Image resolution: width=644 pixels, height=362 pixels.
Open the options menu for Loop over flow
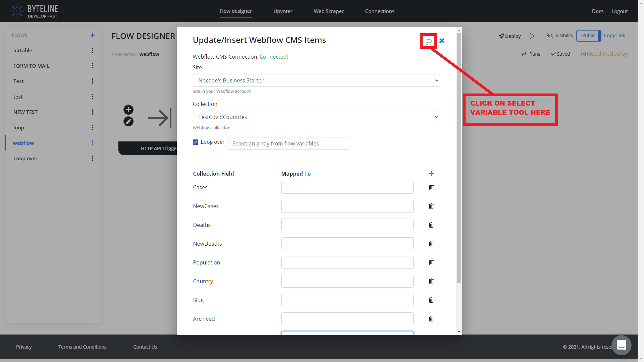coord(92,158)
